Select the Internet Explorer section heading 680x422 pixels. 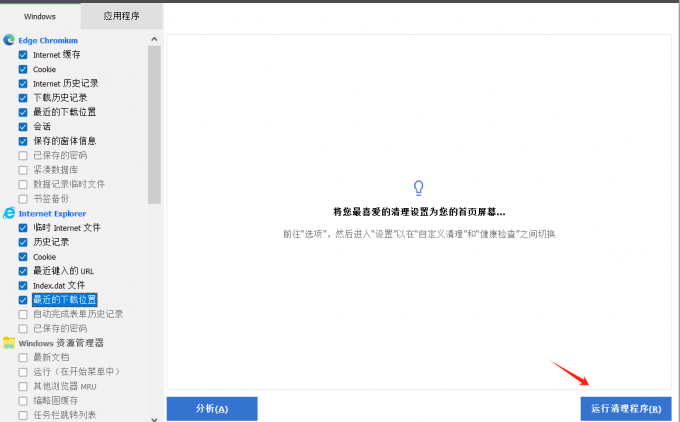click(52, 213)
